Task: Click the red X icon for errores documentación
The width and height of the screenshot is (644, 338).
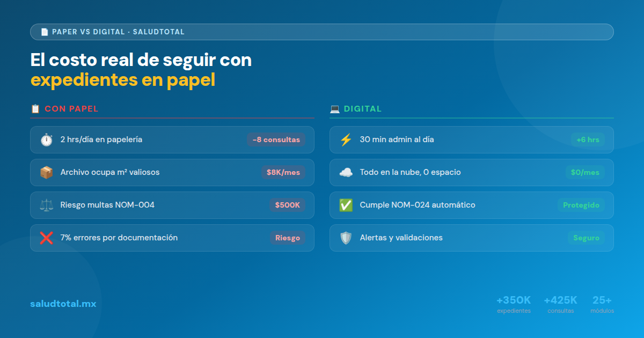Action: pyautogui.click(x=47, y=238)
